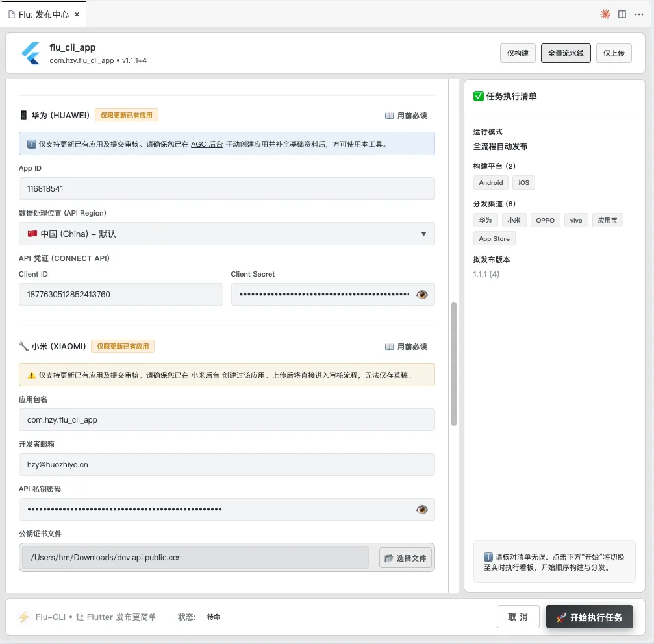Click the green check icon by 任务执行清单
This screenshot has width=654, height=644.
click(479, 96)
